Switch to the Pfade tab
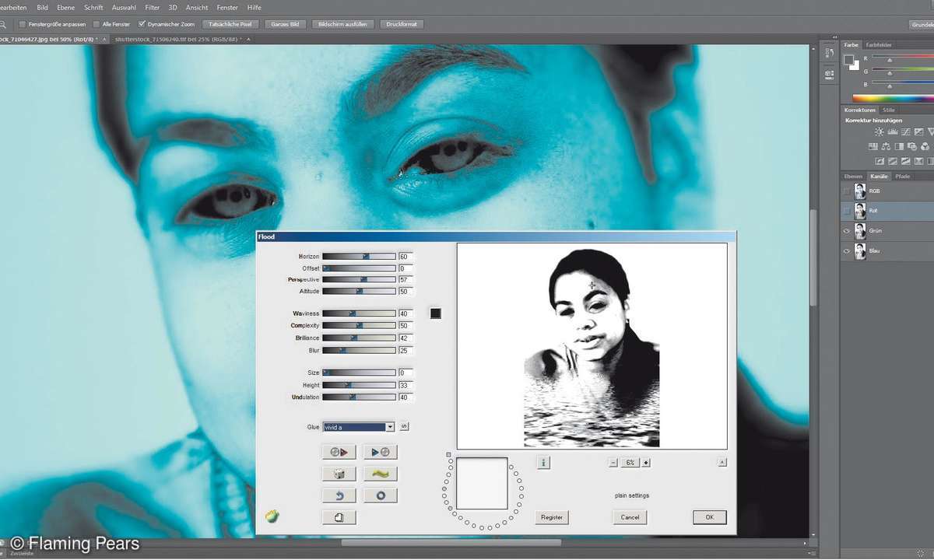The width and height of the screenshot is (934, 560). [x=902, y=177]
